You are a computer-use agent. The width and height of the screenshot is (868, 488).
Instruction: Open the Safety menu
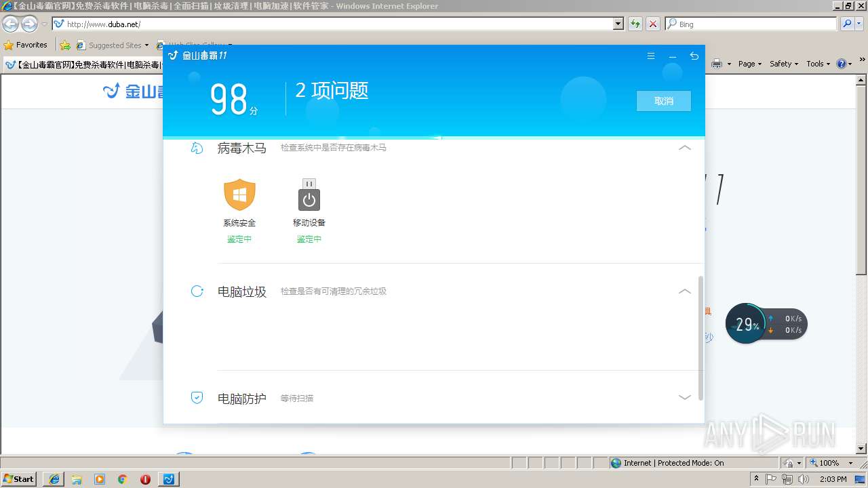pos(784,64)
